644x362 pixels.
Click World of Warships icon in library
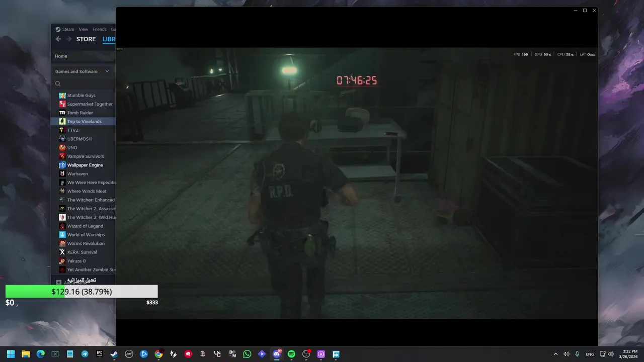(62, 235)
